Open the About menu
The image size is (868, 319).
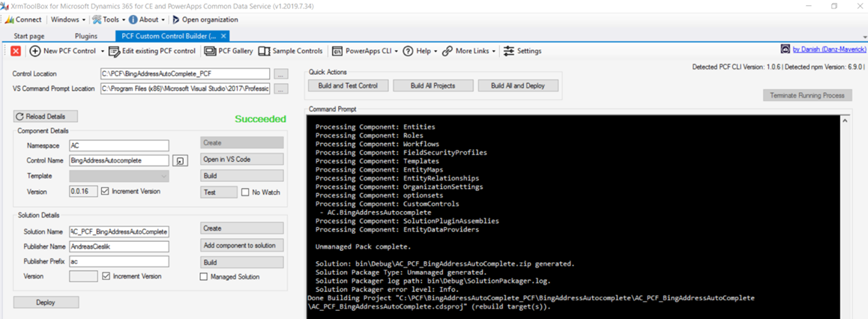click(x=147, y=19)
